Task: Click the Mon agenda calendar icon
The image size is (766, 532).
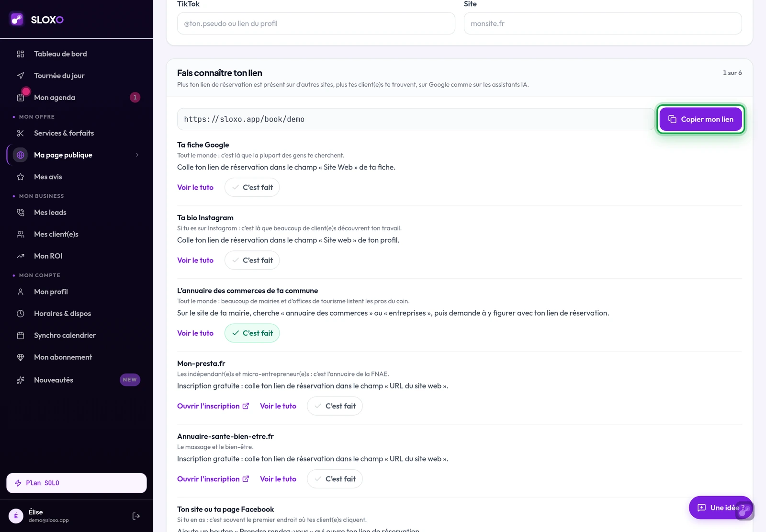Action: pyautogui.click(x=20, y=98)
